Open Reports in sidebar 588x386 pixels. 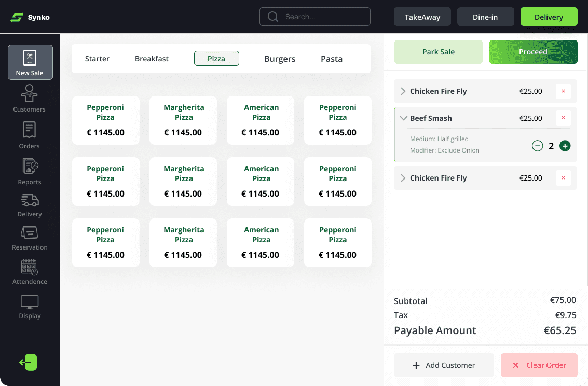click(x=29, y=171)
